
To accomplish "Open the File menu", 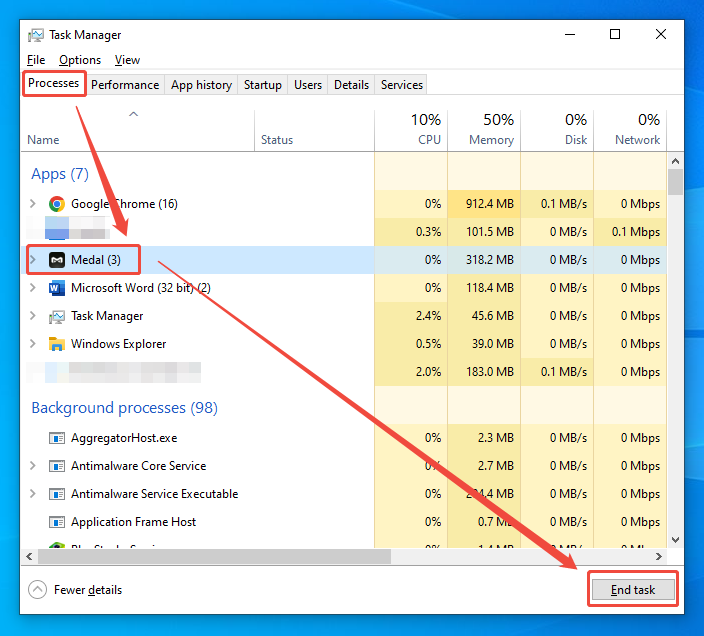I will tap(36, 60).
